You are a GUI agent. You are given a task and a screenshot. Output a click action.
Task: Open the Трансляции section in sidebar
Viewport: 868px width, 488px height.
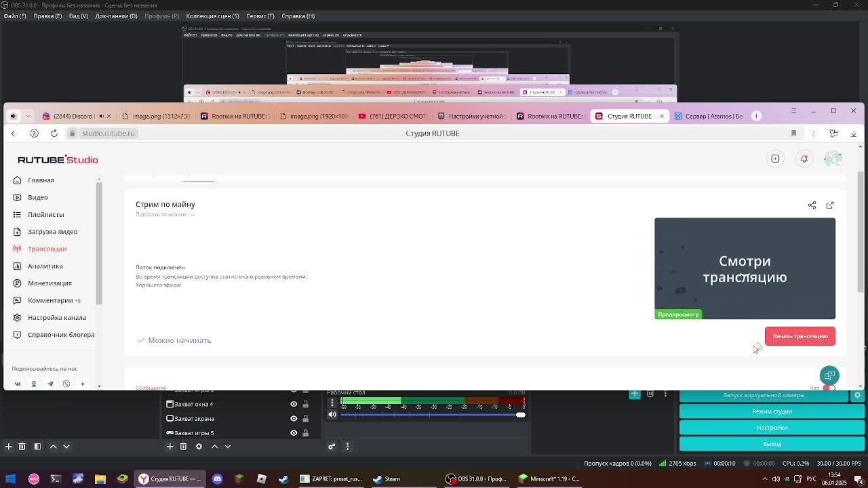pos(47,249)
